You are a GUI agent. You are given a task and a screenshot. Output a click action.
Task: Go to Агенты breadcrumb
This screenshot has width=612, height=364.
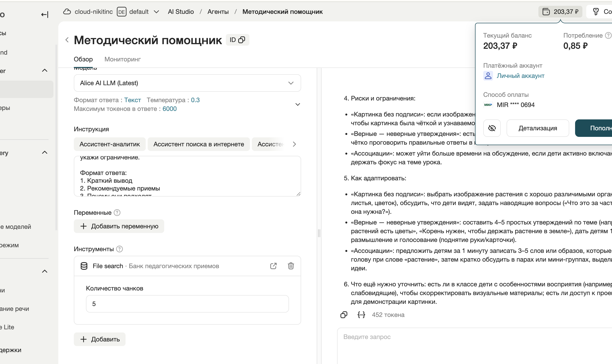pos(218,12)
